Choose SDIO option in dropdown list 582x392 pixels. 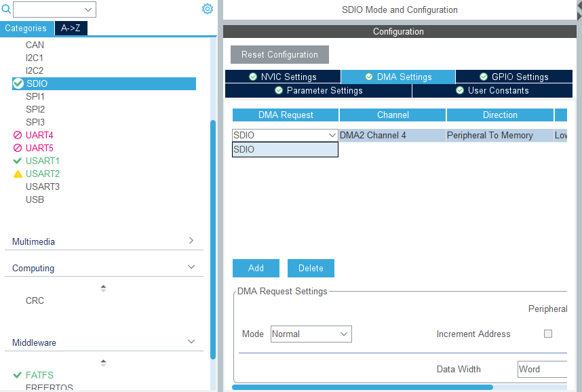point(285,150)
